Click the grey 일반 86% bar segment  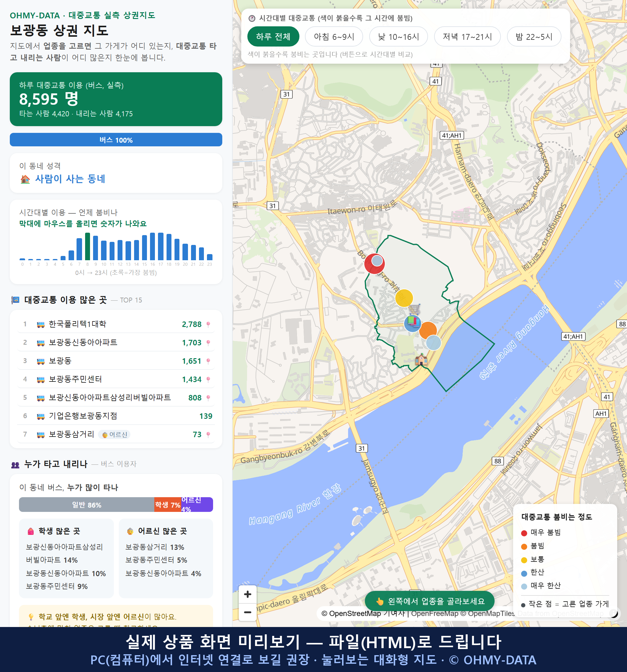click(87, 505)
